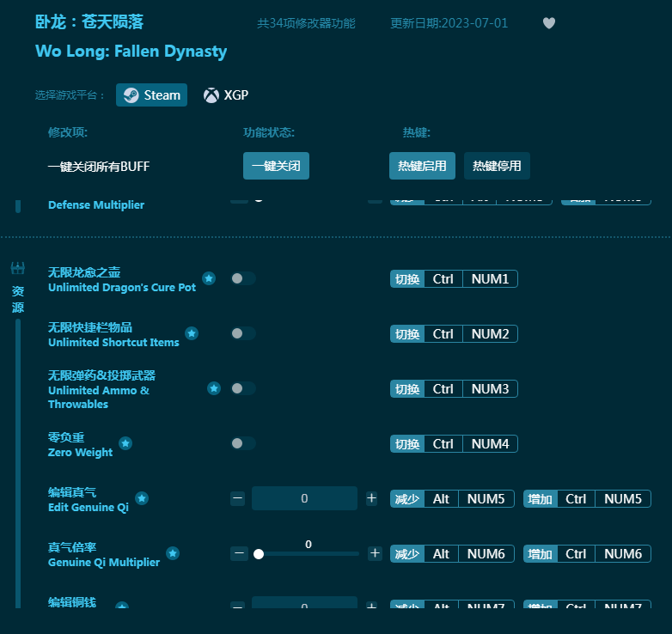Viewport: 672px width, 634px height.
Task: Click the 热键启用 hotkey enable button
Action: tap(422, 166)
